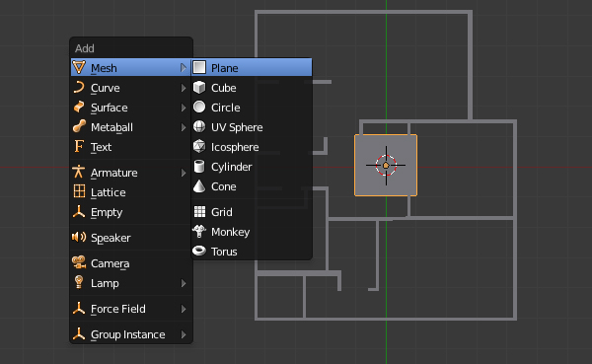Viewport: 592px width, 364px height.
Task: Expand the Armature submenu arrow
Action: 184,173
